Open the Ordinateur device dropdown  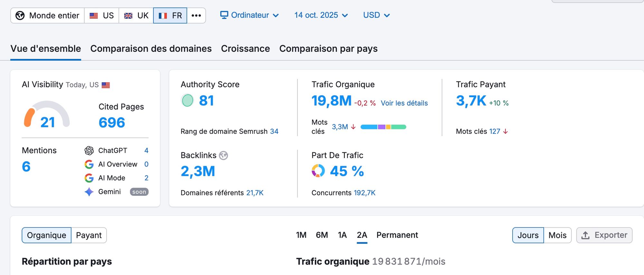point(250,15)
